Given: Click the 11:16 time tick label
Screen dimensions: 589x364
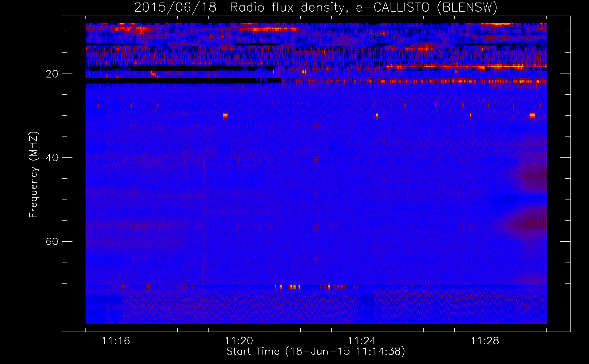Looking at the screenshot, I should (116, 341).
